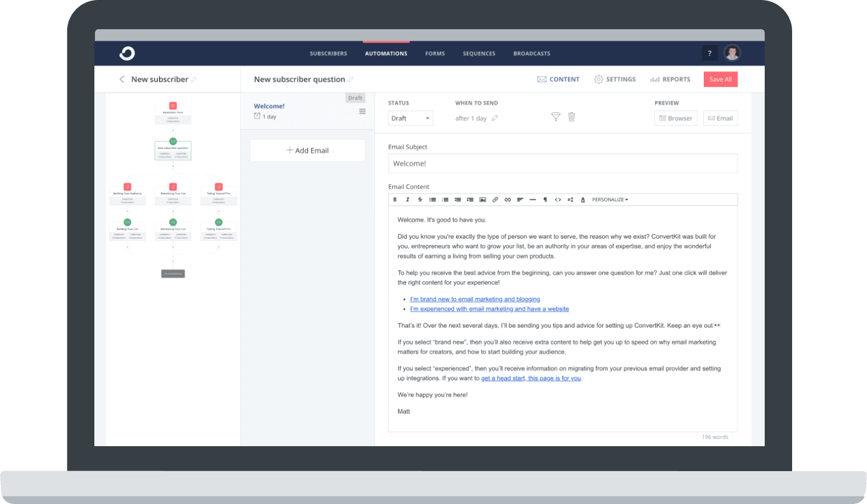Switch to HTML code view

pyautogui.click(x=558, y=199)
